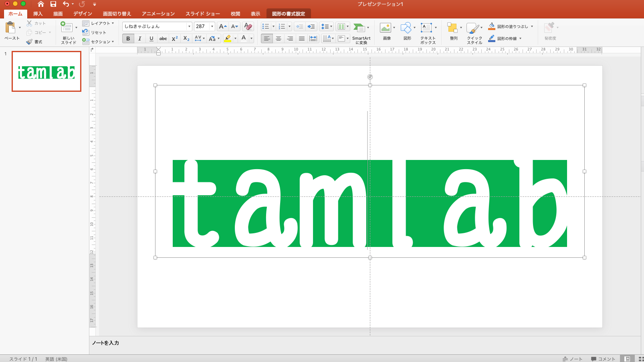
Task: Align text to the left
Action: pos(267,38)
